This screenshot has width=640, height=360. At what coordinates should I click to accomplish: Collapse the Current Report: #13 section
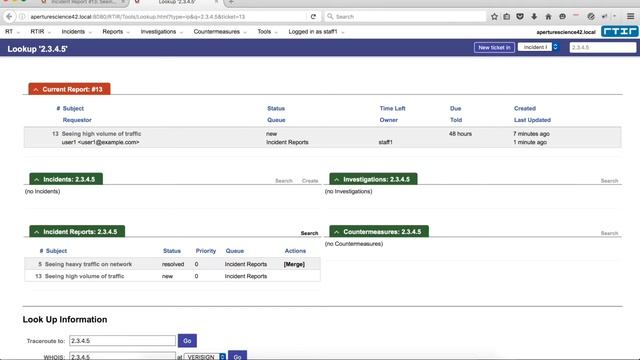tap(36, 89)
